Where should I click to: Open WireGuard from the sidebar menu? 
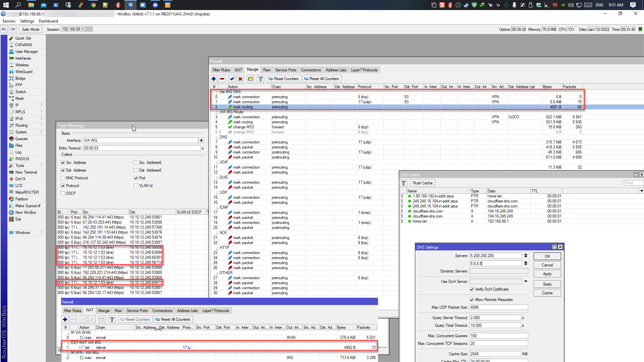click(24, 72)
